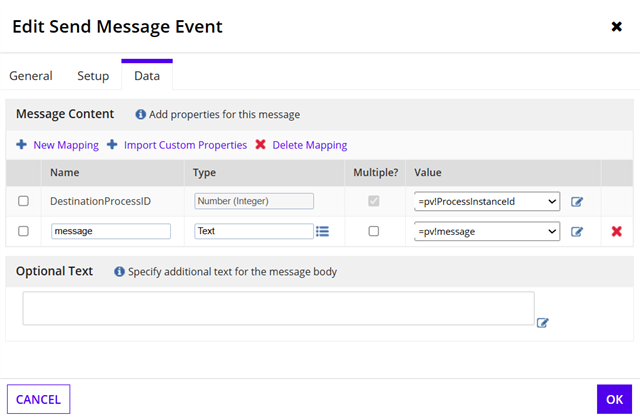This screenshot has height=418, width=640.
Task: Click Delete Mapping link
Action: pos(301,145)
